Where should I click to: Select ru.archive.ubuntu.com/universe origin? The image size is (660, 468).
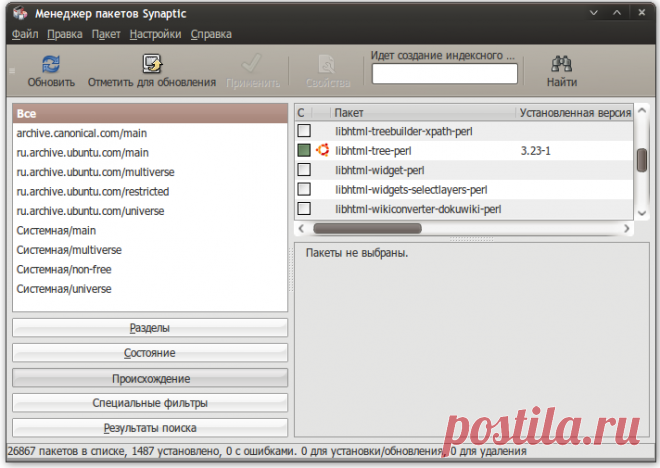click(150, 211)
